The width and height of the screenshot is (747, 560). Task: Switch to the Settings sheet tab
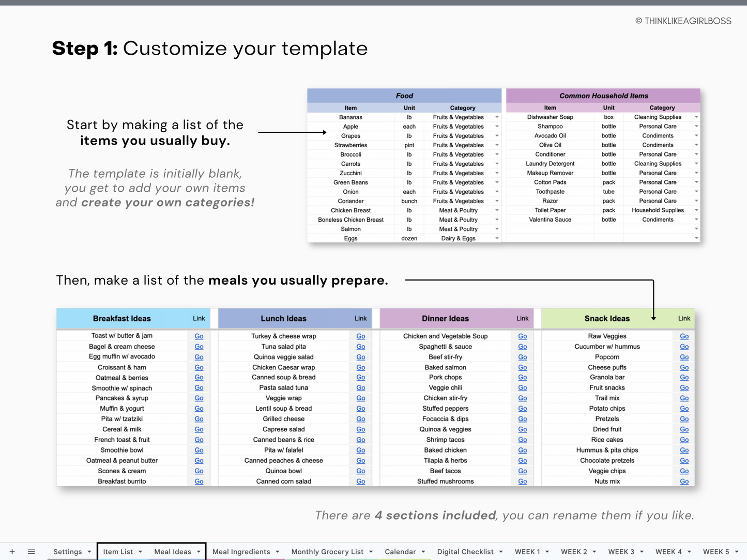[68, 552]
